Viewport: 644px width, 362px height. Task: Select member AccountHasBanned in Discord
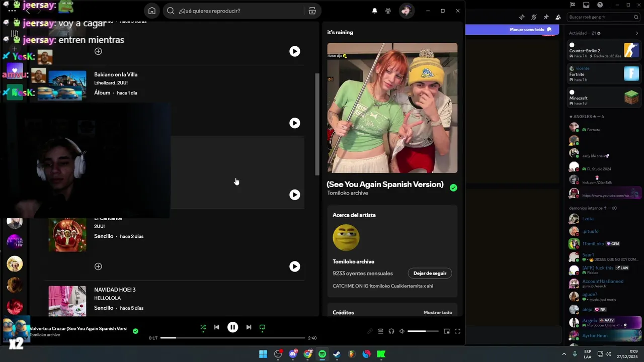pyautogui.click(x=603, y=283)
